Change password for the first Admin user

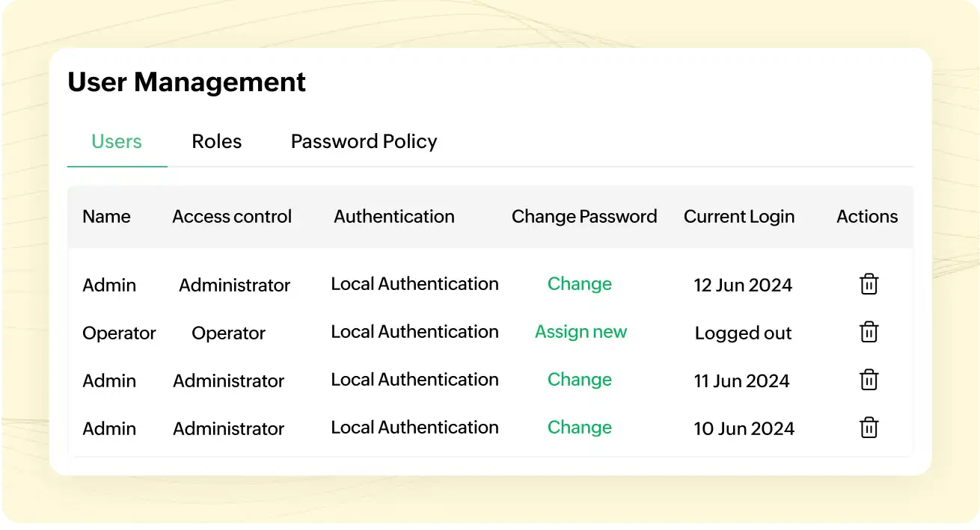point(580,284)
